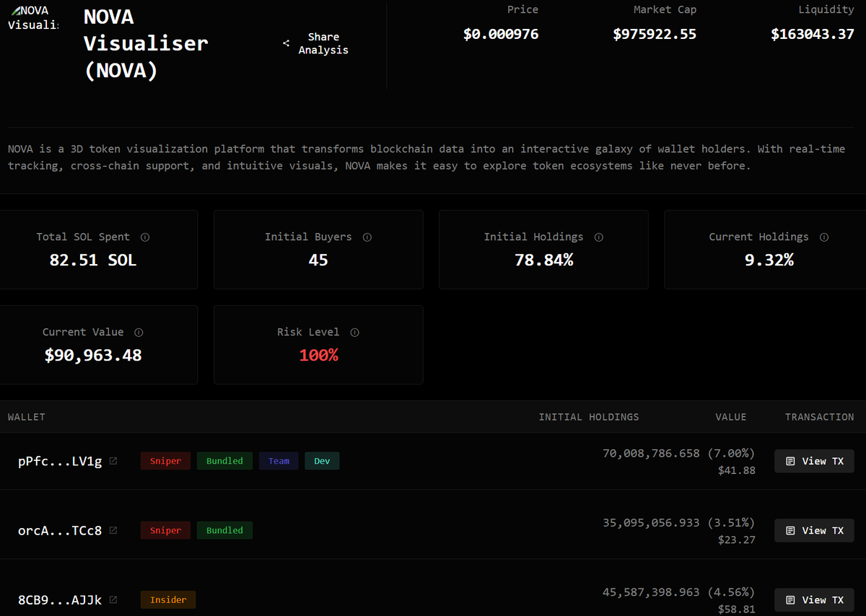Image resolution: width=866 pixels, height=616 pixels.
Task: Click the share icon beside Share Analysis
Action: (x=286, y=43)
